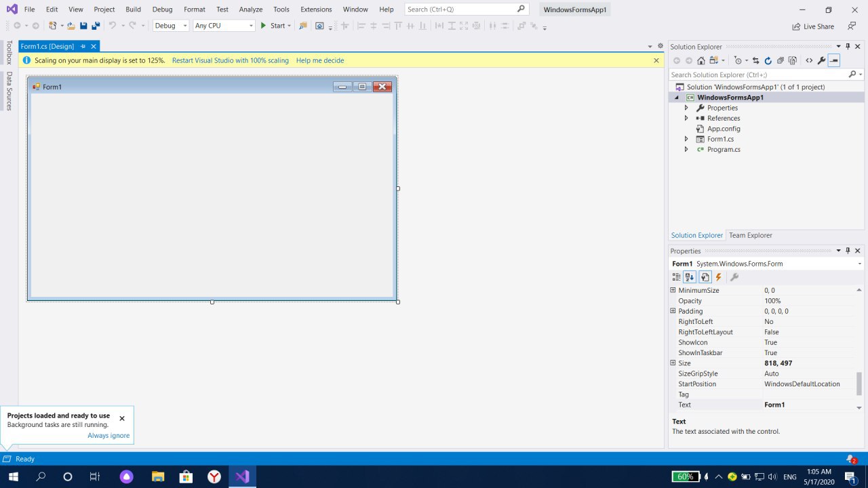The width and height of the screenshot is (868, 488).
Task: Open the Analyze menu
Action: 251,9
